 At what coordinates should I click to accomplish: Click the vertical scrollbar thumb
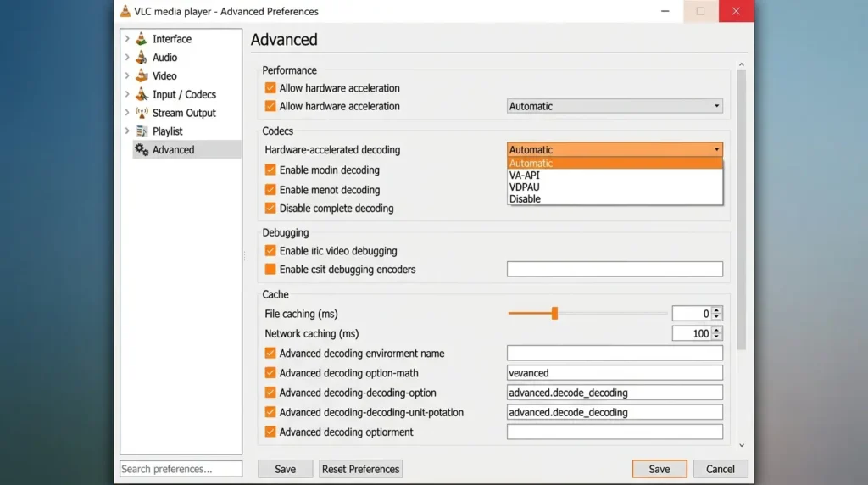[x=741, y=209]
